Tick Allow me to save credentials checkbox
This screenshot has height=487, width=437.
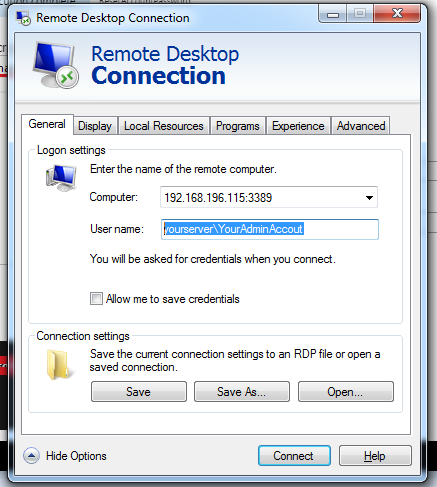point(96,299)
